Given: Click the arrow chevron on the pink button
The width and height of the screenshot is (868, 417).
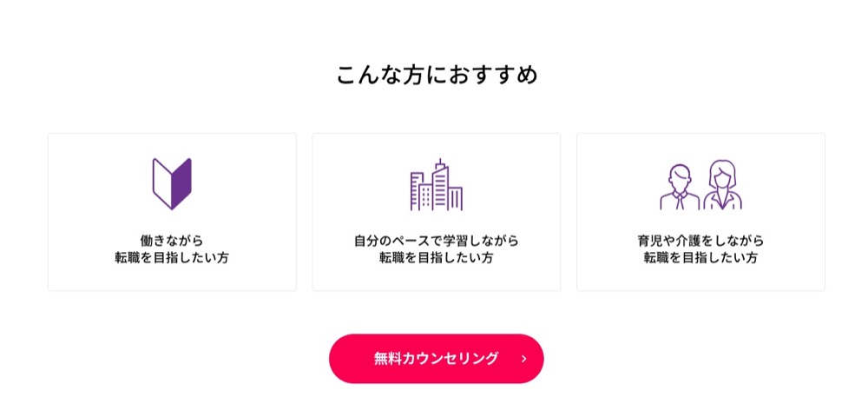Looking at the screenshot, I should click(x=524, y=359).
